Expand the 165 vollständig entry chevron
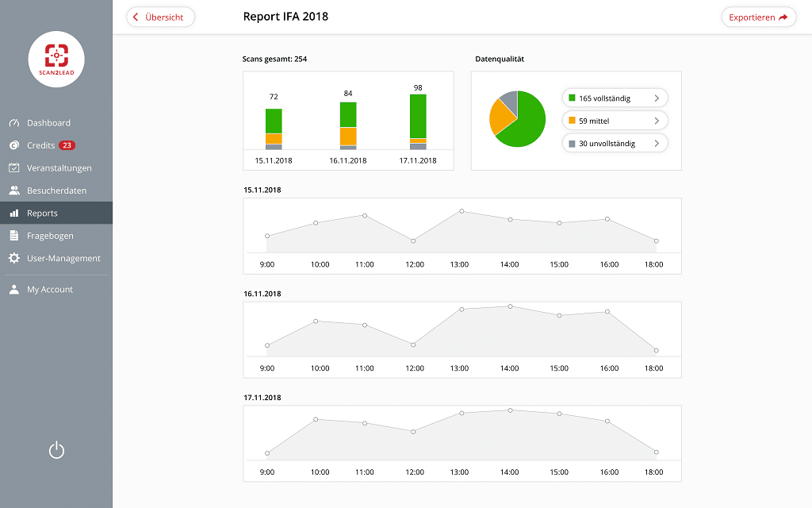This screenshot has height=508, width=812. coord(657,98)
